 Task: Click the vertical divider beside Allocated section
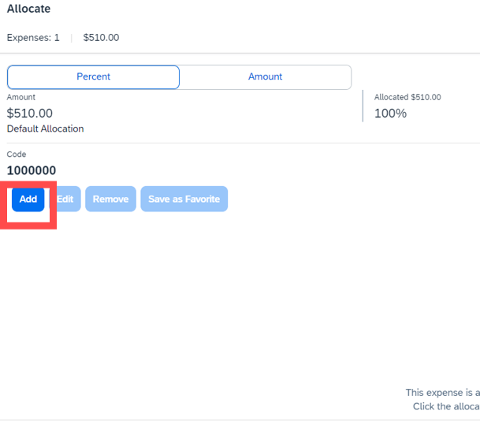pyautogui.click(x=363, y=106)
